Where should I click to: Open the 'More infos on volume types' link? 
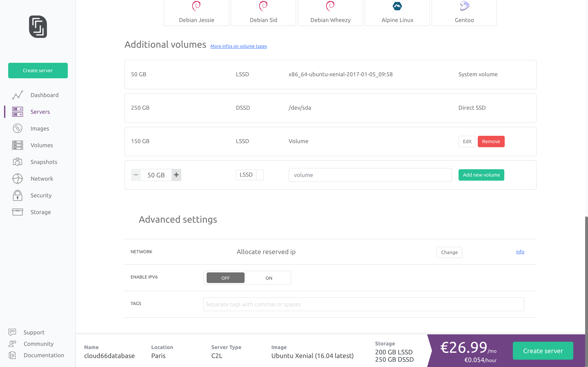[238, 46]
